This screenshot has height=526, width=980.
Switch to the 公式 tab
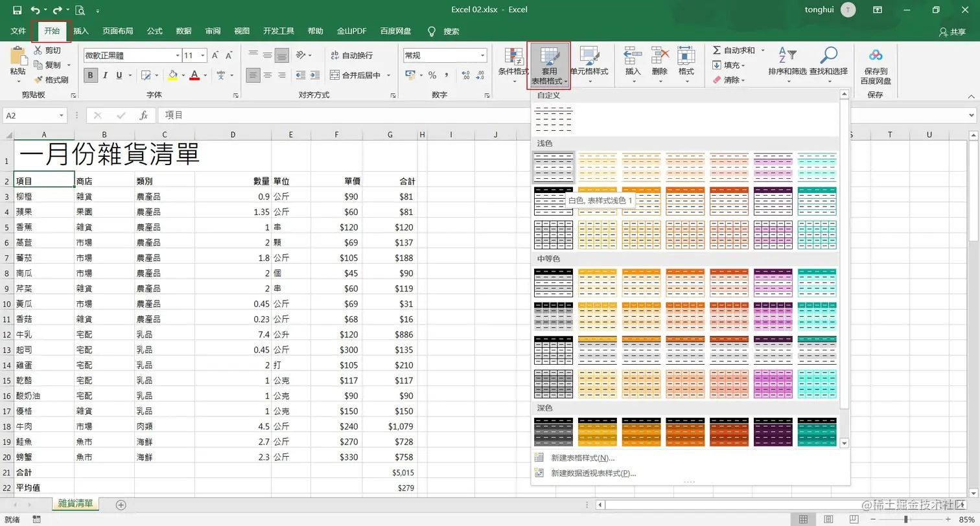pyautogui.click(x=155, y=31)
